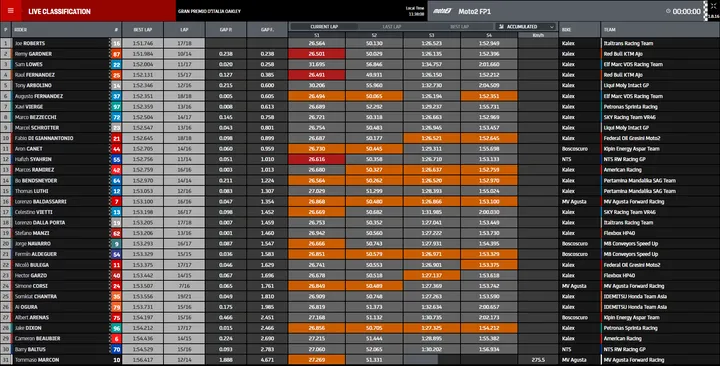Select rider Xavi VIERGE row
Image resolution: width=720 pixels, height=366 pixels.
[360, 107]
